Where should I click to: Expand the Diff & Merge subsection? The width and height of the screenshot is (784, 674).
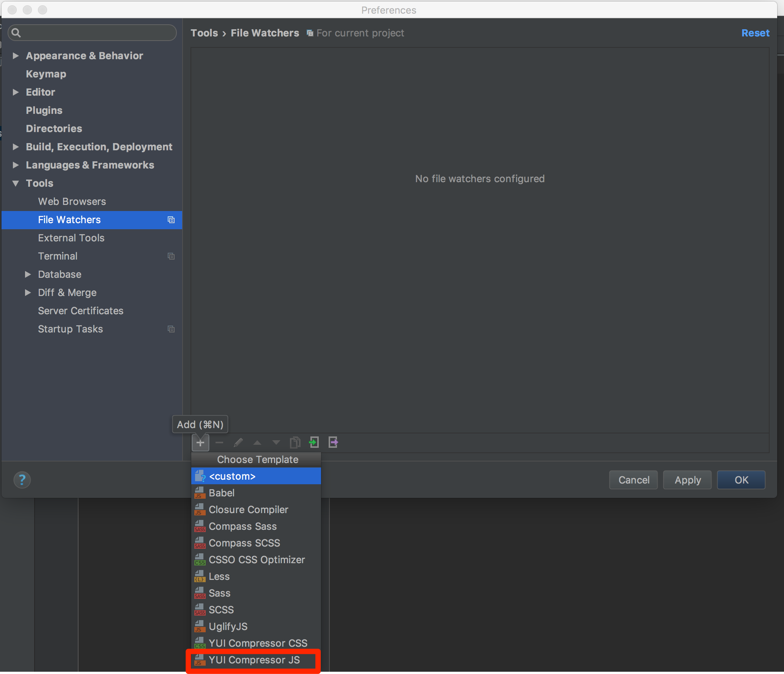(28, 293)
